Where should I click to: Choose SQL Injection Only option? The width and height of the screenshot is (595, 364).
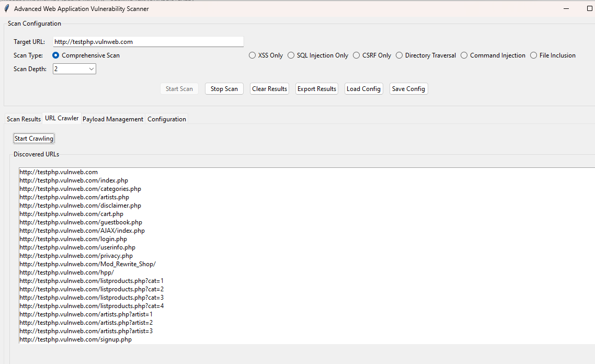point(291,55)
